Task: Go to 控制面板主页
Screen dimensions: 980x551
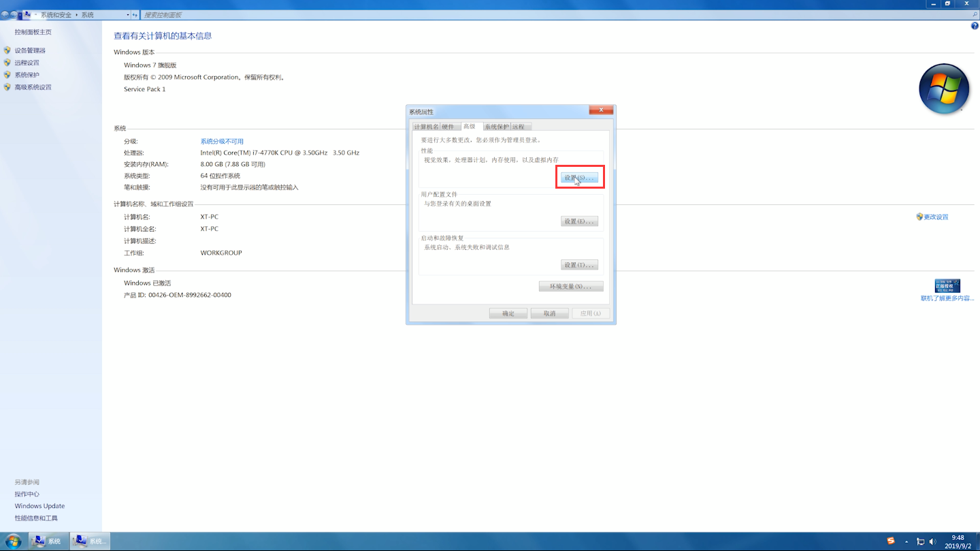Action: click(33, 32)
